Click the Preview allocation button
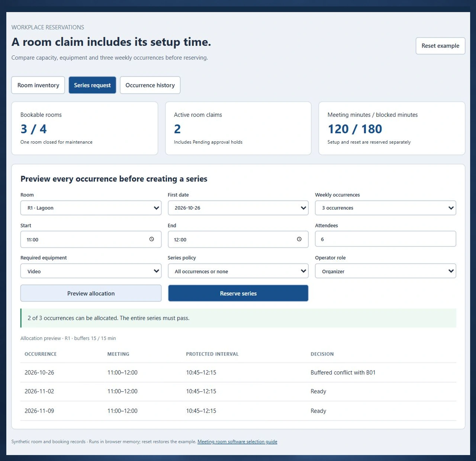Screen dimensions: 476x461 tap(91, 293)
